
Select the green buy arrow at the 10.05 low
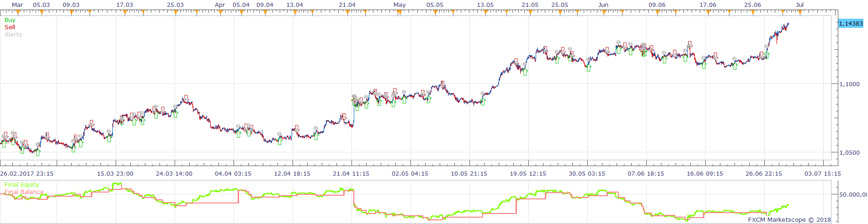tap(483, 102)
